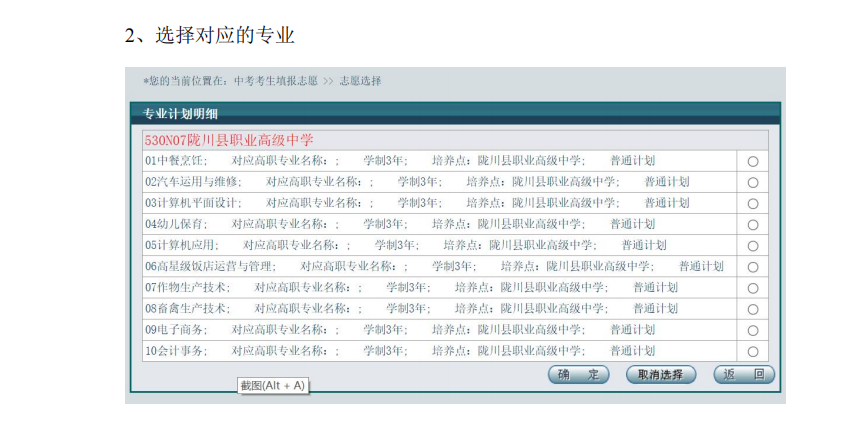
Task: Click the text 03计算机平面设计
Action: pos(193,203)
